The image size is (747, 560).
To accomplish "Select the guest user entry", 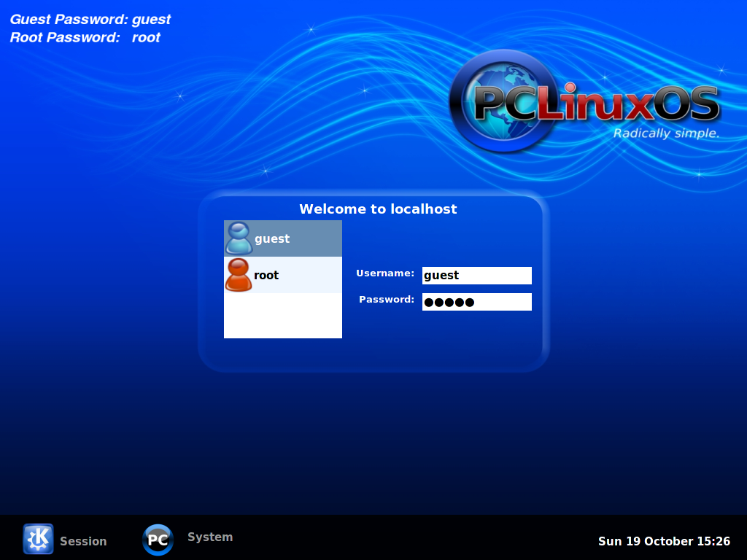I will (283, 238).
